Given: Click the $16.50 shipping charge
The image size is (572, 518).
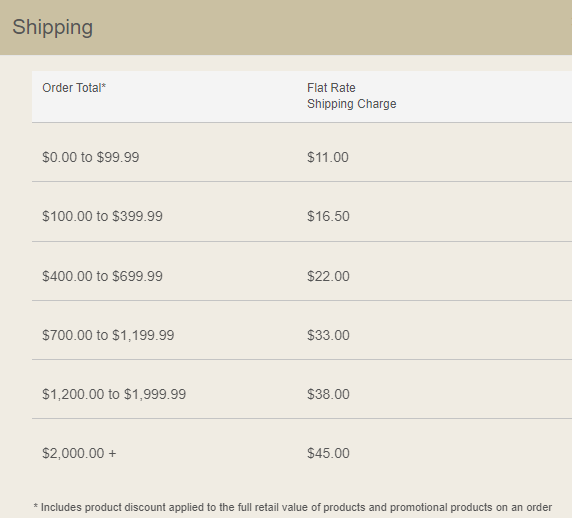Looking at the screenshot, I should [328, 216].
